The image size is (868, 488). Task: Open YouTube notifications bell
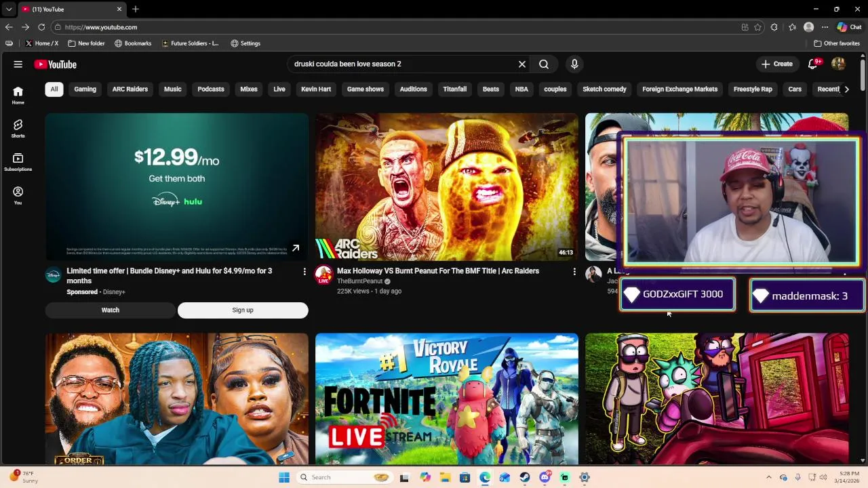(x=812, y=64)
